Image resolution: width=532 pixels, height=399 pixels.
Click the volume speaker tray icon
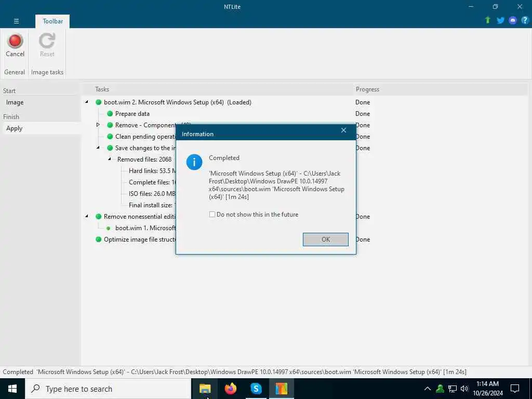pyautogui.click(x=464, y=389)
